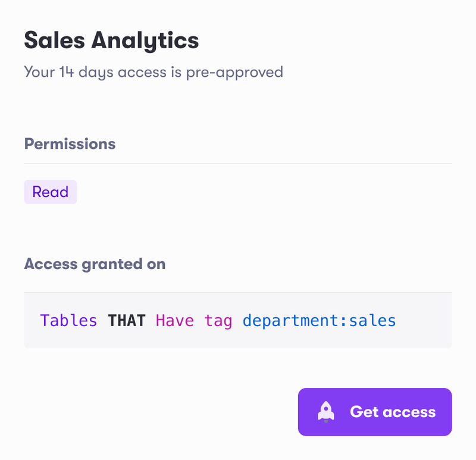This screenshot has height=460, width=476.
Task: Click the Sales Analytics title
Action: pyautogui.click(x=111, y=40)
